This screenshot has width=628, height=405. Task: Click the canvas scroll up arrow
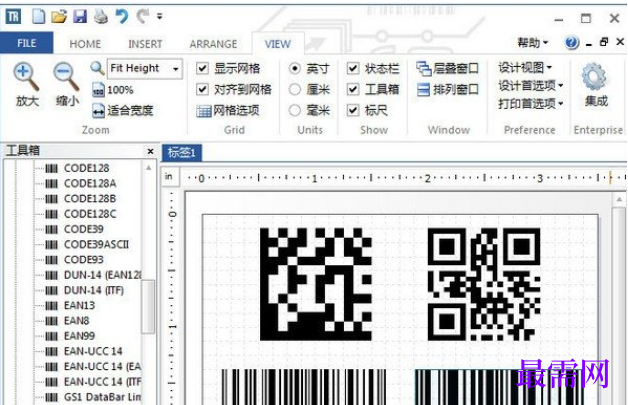click(x=619, y=199)
